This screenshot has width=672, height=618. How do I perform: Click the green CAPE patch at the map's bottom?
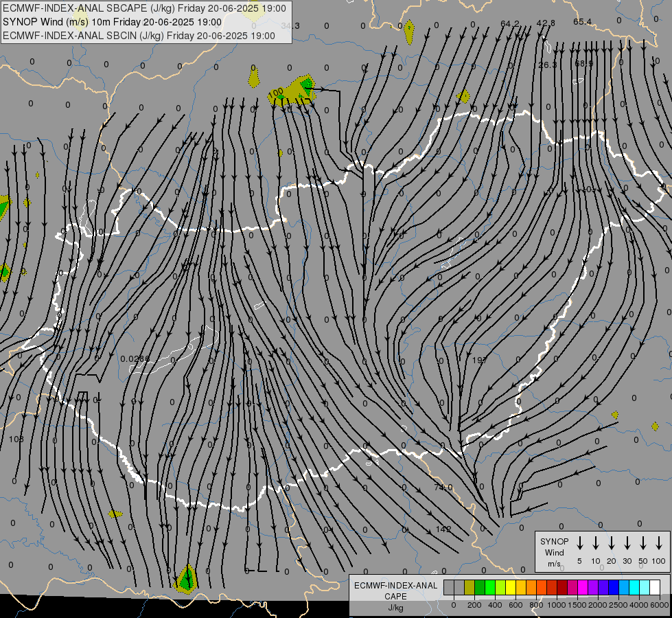click(187, 579)
